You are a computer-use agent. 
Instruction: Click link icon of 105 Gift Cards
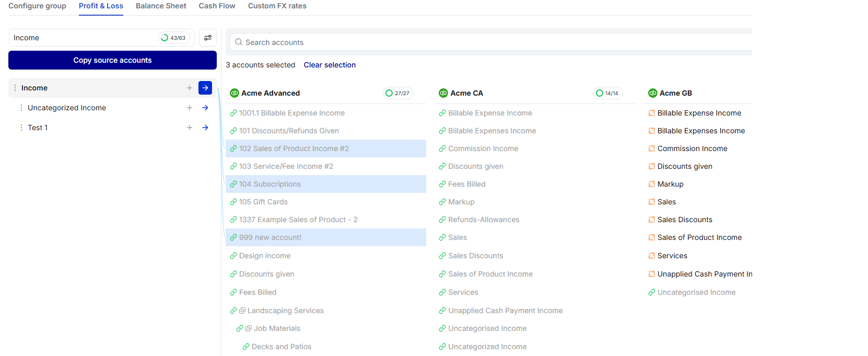coord(233,202)
